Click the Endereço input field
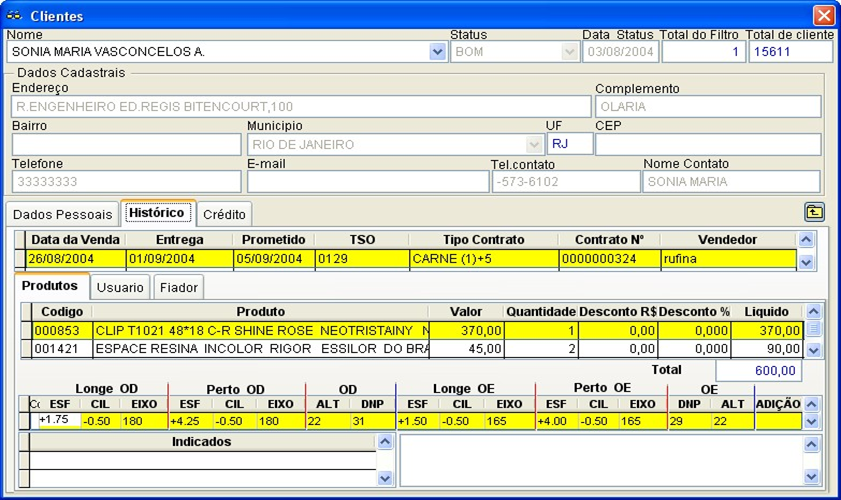Screen dimensions: 841x500 (x=301, y=106)
